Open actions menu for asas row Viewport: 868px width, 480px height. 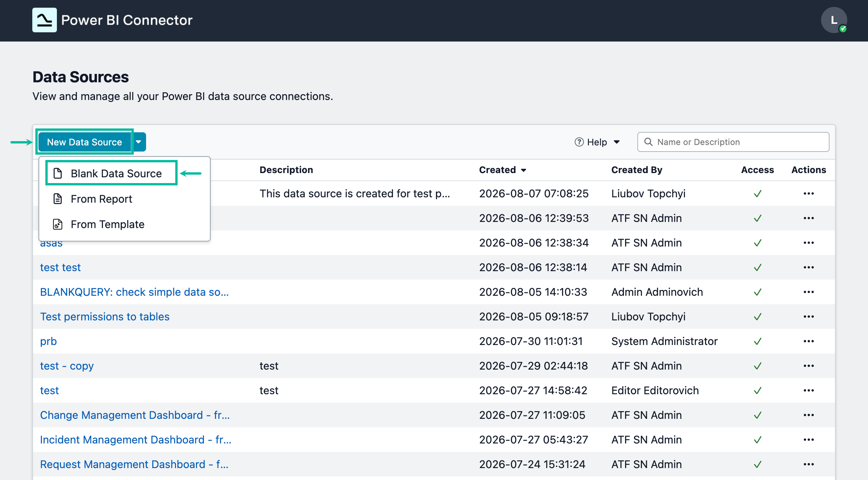(x=808, y=243)
